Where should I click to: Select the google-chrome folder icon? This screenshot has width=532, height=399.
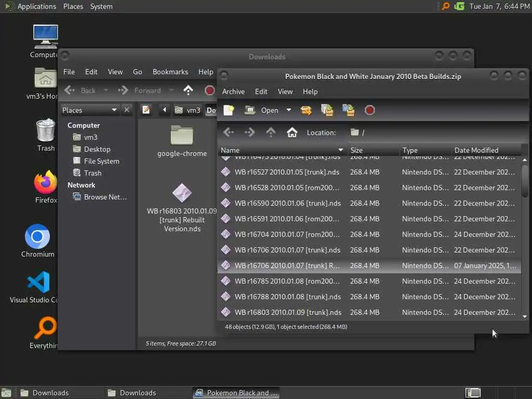pyautogui.click(x=182, y=135)
